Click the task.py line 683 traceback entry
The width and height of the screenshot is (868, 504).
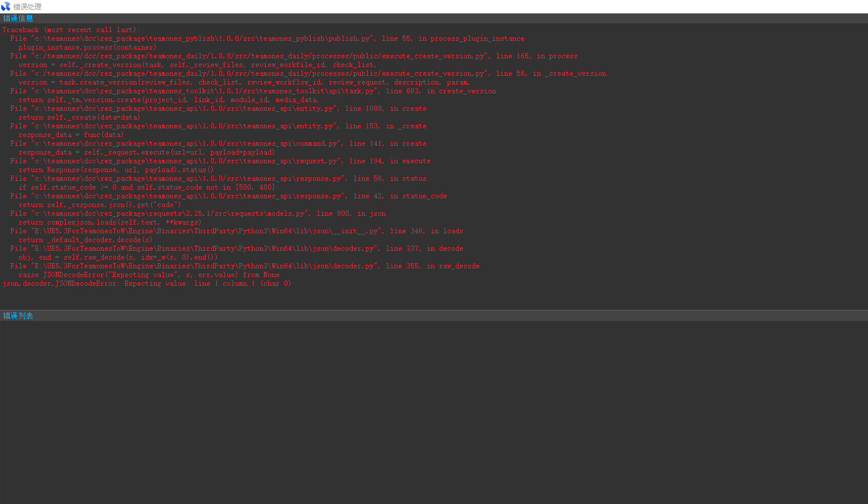click(253, 91)
